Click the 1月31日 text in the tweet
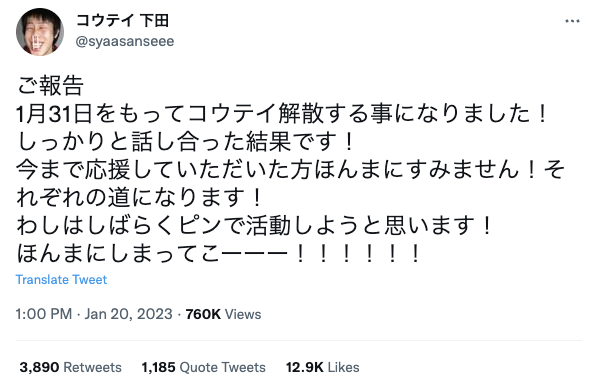Viewport: 596px width, 392px height. (x=54, y=114)
